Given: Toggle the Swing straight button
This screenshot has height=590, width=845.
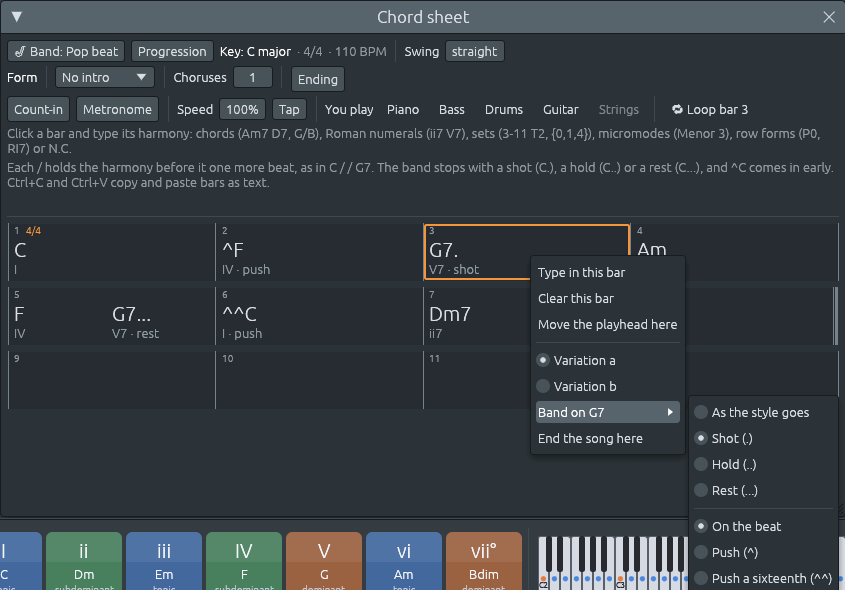Looking at the screenshot, I should coord(474,52).
